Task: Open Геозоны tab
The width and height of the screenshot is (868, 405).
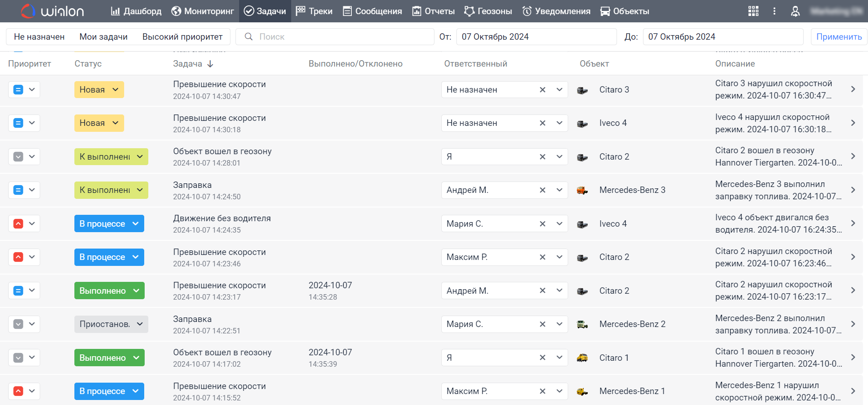Action: pos(488,11)
